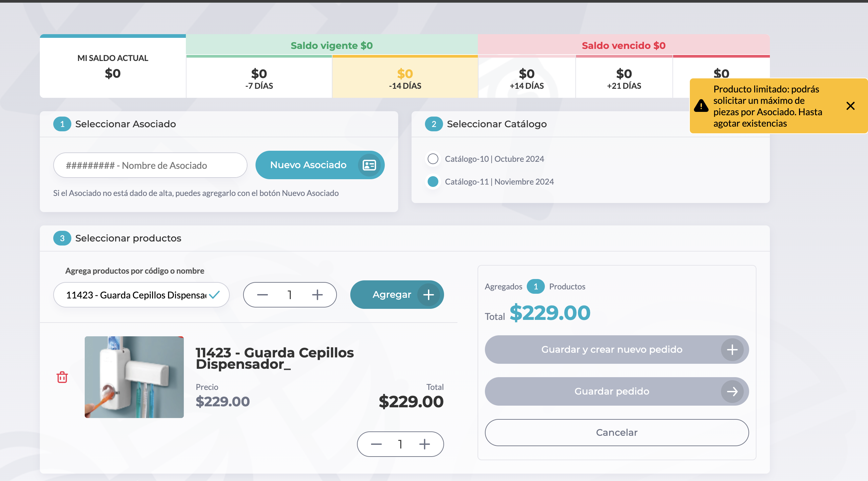Click the Nombre de Asociado field
This screenshot has width=868, height=481.
click(150, 165)
